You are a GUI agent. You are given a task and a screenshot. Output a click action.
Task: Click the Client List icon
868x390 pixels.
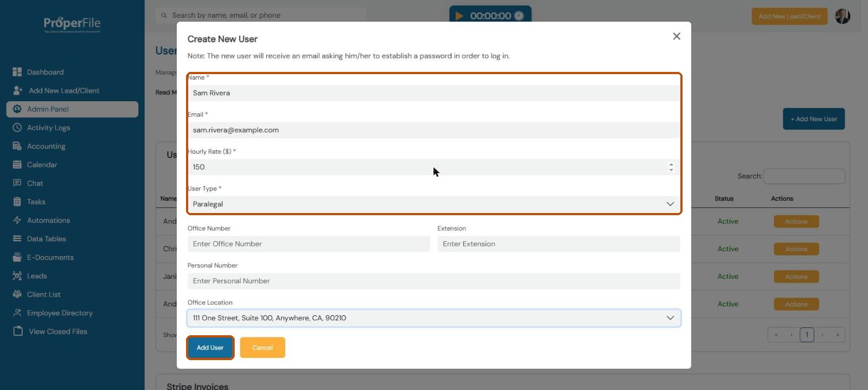17,294
